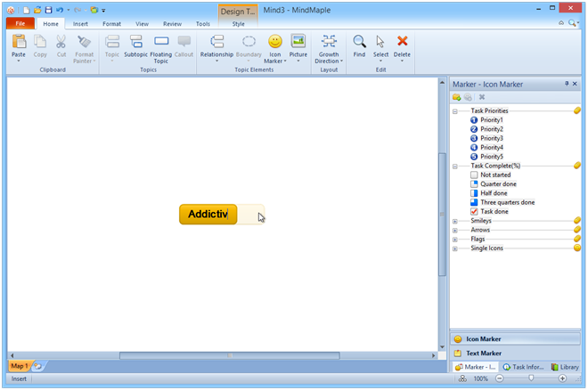Viewport: 588px width, 390px height.
Task: Click the Relationship tool icon
Action: coord(216,42)
